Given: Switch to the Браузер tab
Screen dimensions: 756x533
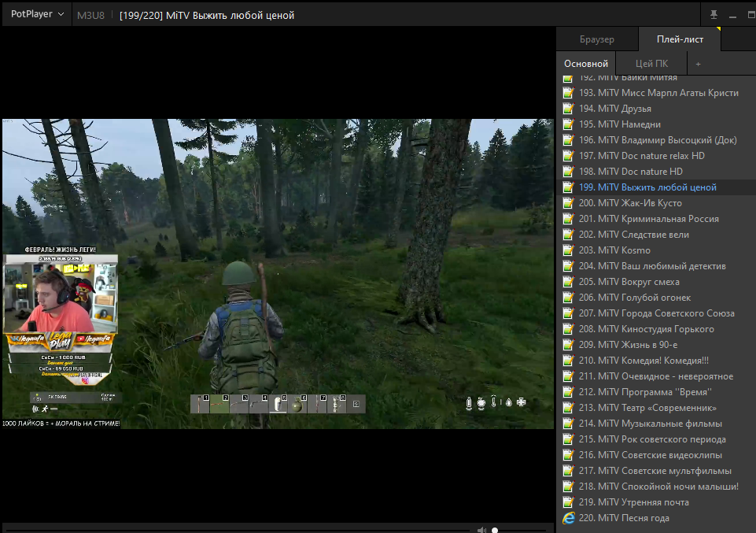Looking at the screenshot, I should click(597, 39).
